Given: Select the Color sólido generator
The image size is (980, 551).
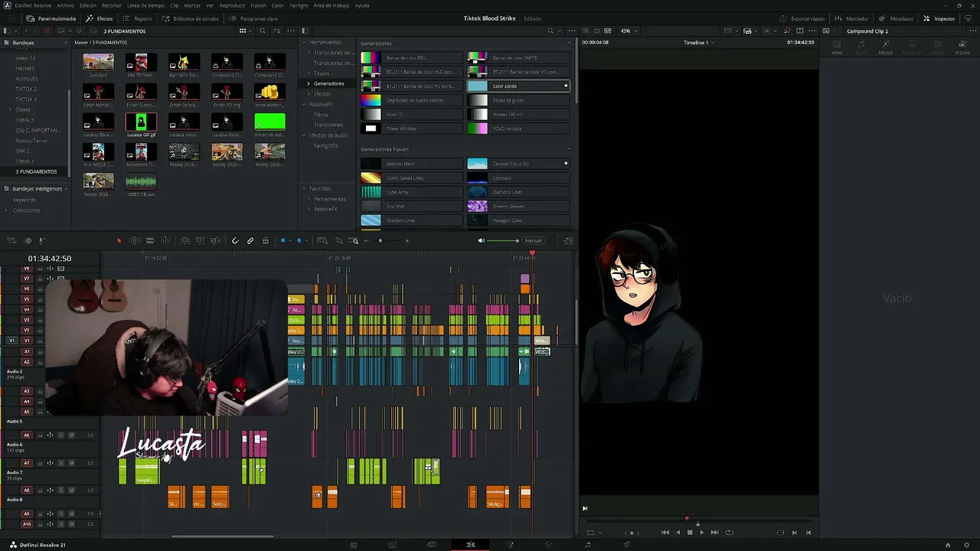Looking at the screenshot, I should point(518,86).
